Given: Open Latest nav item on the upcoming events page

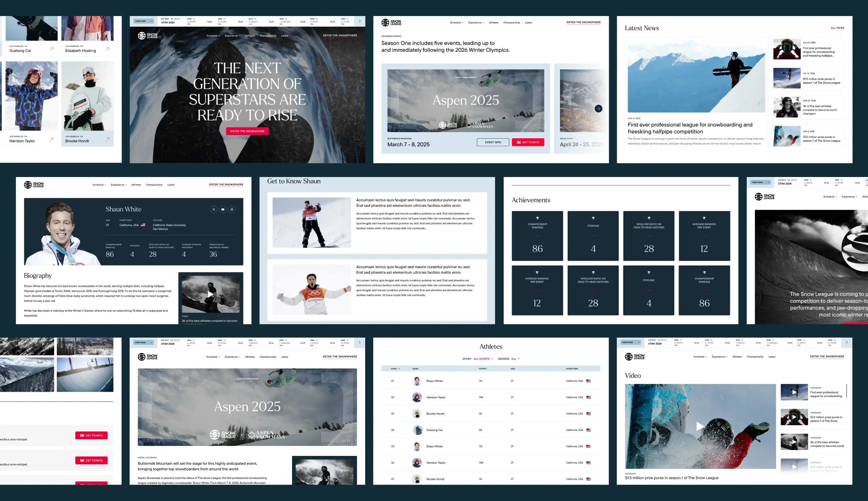Looking at the screenshot, I should pos(528,23).
